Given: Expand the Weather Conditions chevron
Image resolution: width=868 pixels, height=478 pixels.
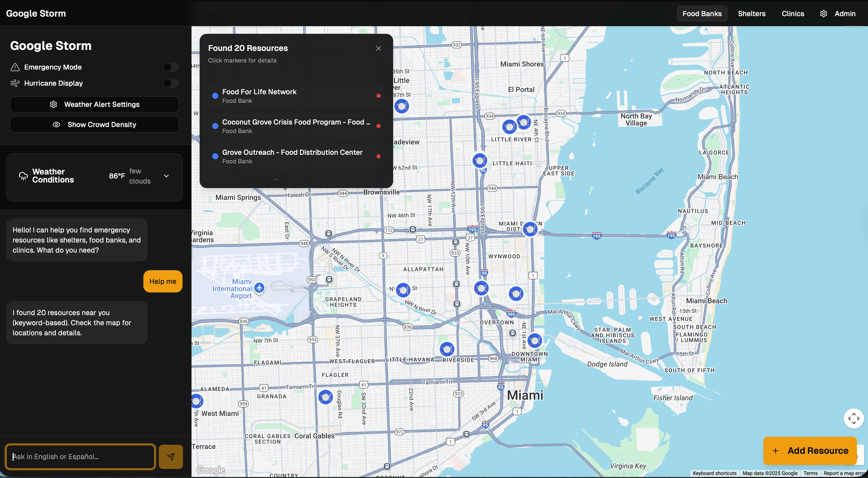Looking at the screenshot, I should click(166, 176).
